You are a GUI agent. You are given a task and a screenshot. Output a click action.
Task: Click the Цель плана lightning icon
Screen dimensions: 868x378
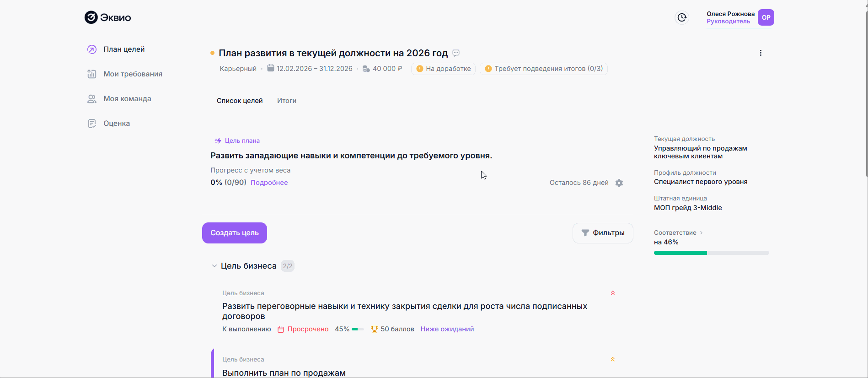pos(218,140)
